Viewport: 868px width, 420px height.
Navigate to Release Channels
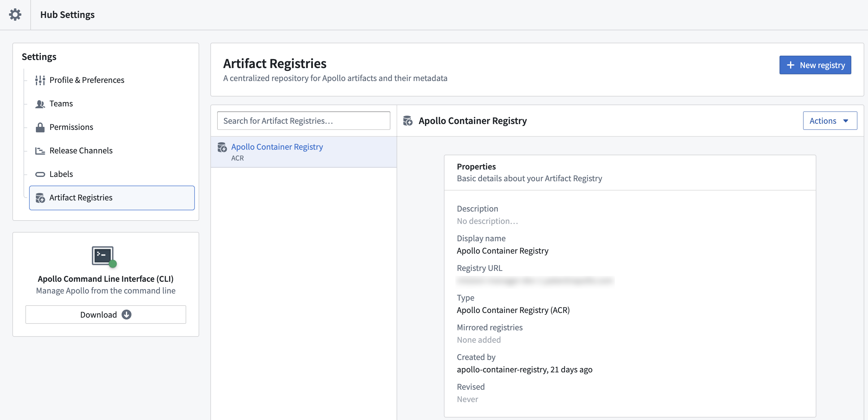(112, 151)
